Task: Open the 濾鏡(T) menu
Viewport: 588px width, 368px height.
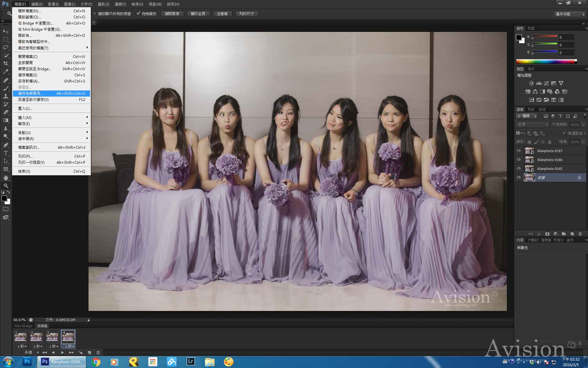Action: click(120, 4)
